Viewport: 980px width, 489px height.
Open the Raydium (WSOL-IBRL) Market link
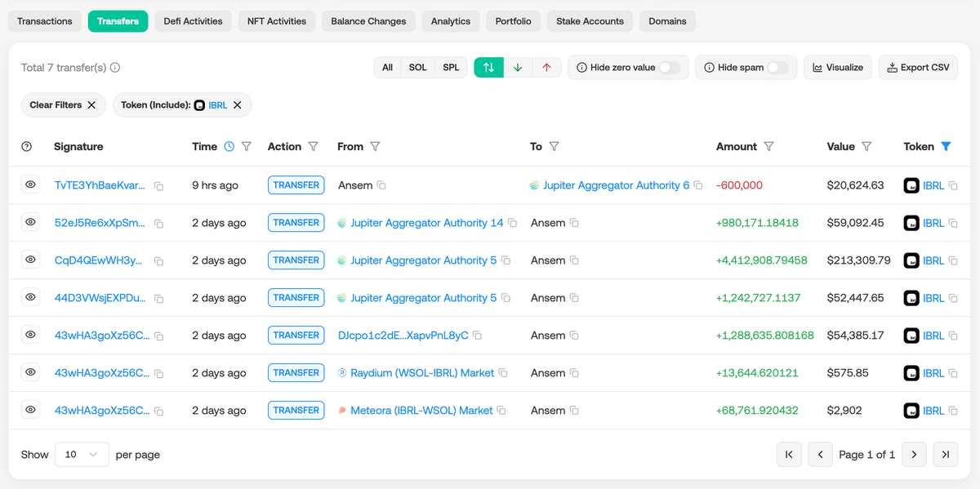422,373
